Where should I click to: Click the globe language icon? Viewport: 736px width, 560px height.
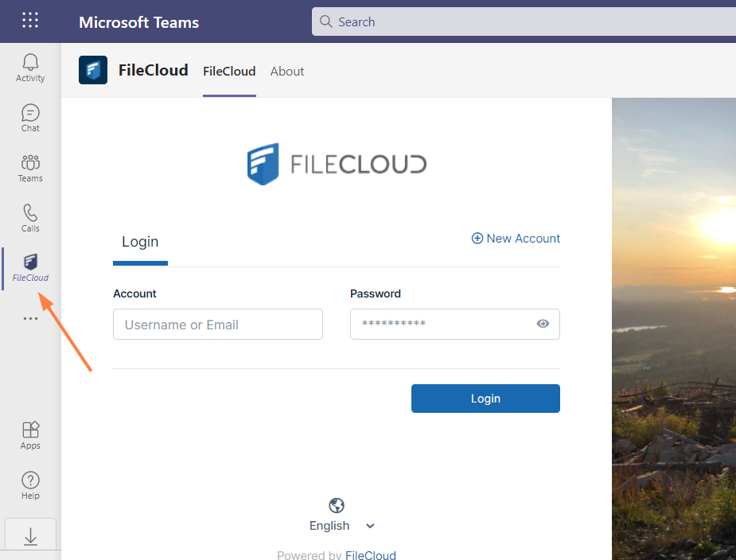point(336,504)
